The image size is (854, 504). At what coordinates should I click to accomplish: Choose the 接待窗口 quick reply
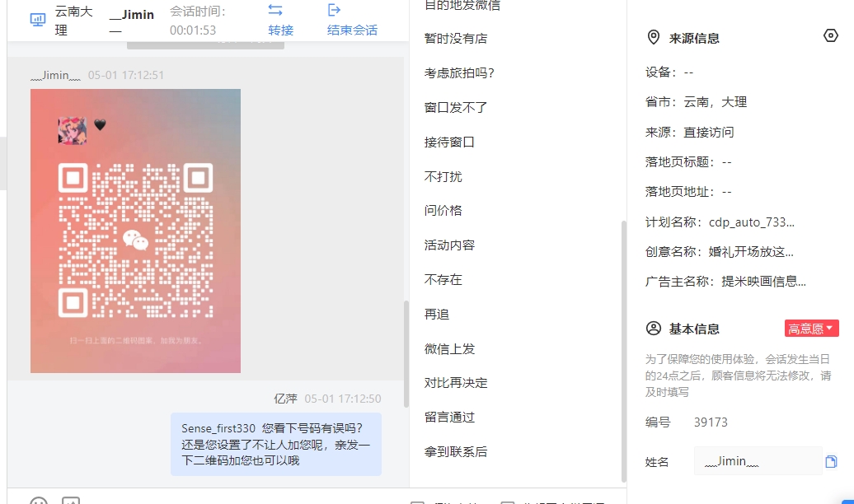[449, 142]
